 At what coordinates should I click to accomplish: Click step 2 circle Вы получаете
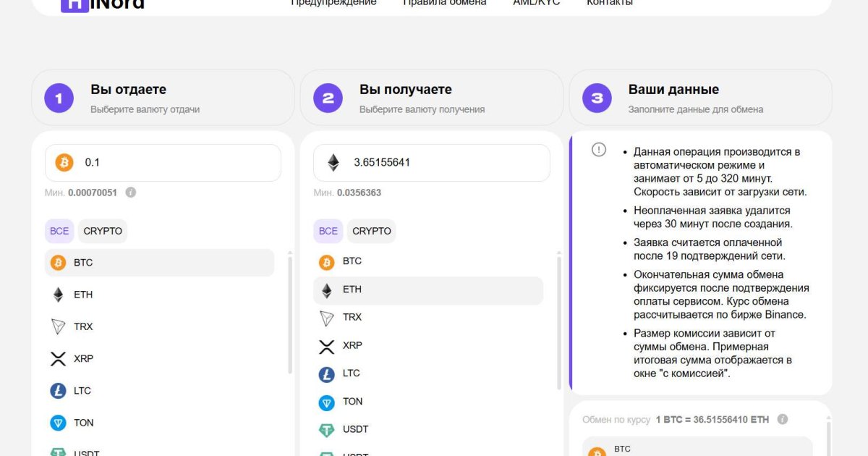[x=328, y=98]
